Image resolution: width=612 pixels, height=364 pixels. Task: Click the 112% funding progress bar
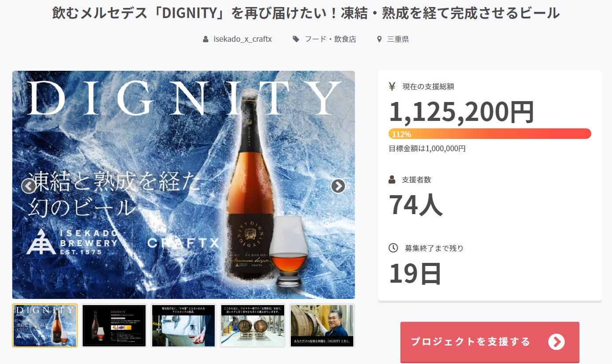coord(490,134)
